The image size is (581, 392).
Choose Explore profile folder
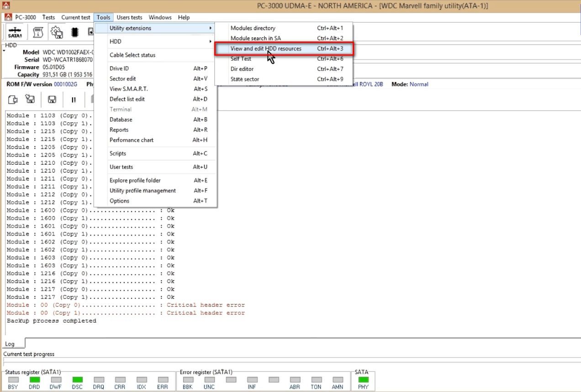tap(155, 181)
